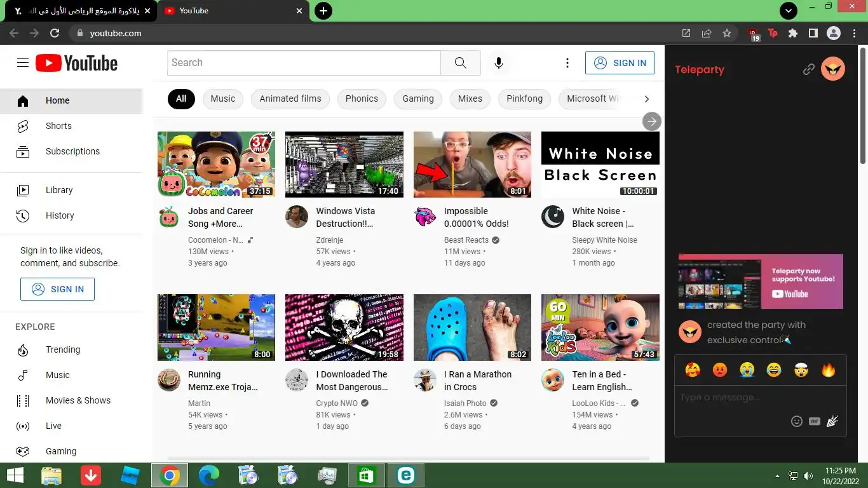Select the Mixes filter chip
The image size is (868, 488).
coord(470,98)
